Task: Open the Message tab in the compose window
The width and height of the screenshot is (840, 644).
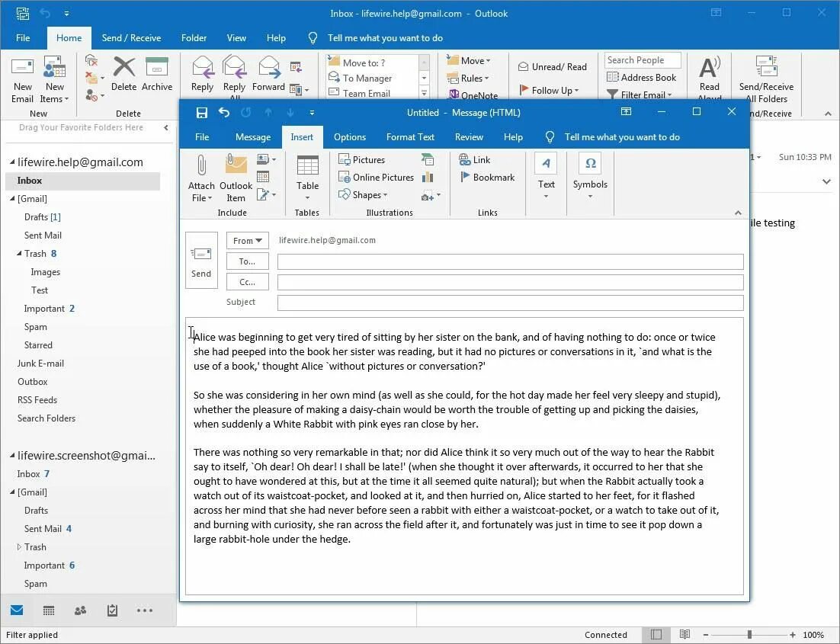Action: (253, 137)
